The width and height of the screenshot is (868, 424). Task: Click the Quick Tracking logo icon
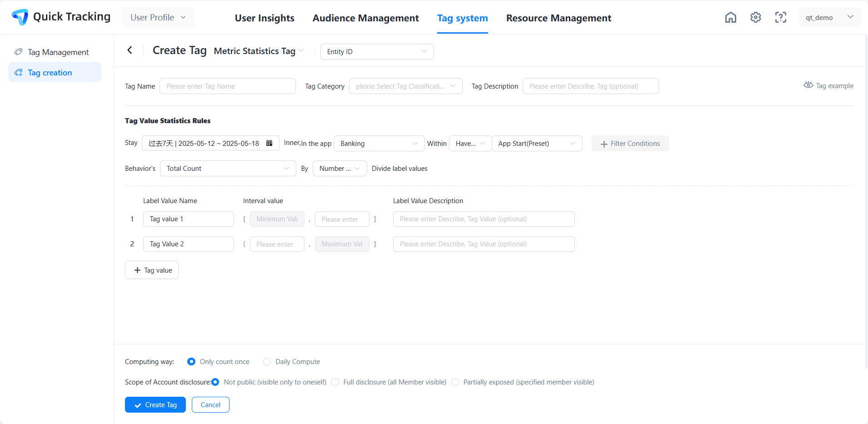point(20,17)
